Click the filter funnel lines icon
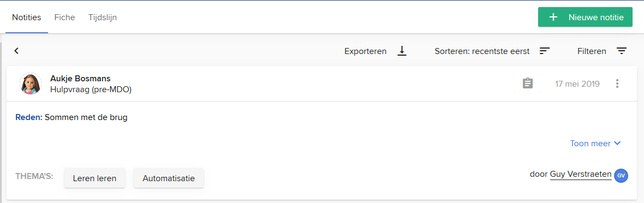 coord(622,51)
